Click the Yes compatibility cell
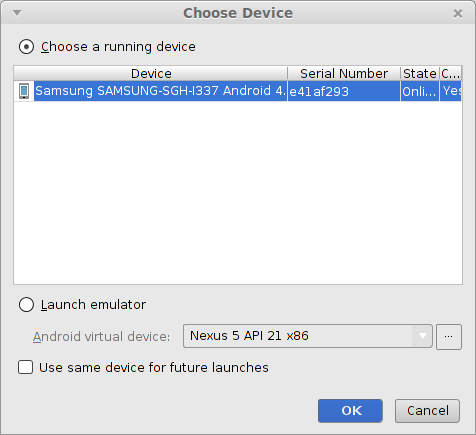Screen dimensions: 476x435 (x=451, y=91)
